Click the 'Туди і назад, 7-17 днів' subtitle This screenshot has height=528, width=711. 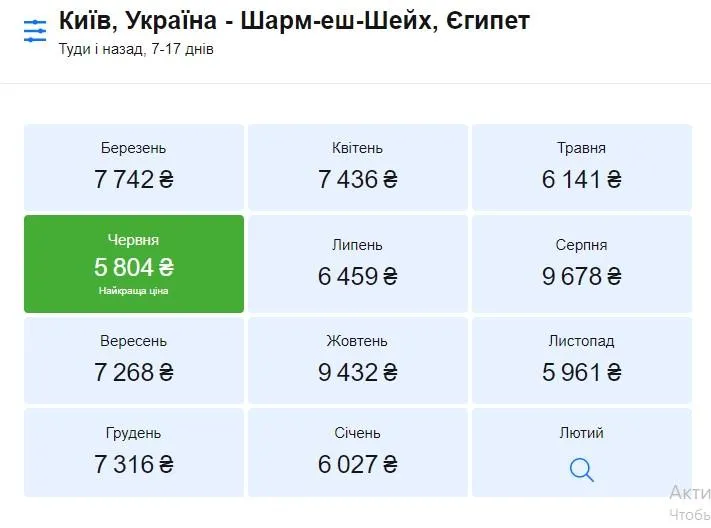tap(136, 49)
